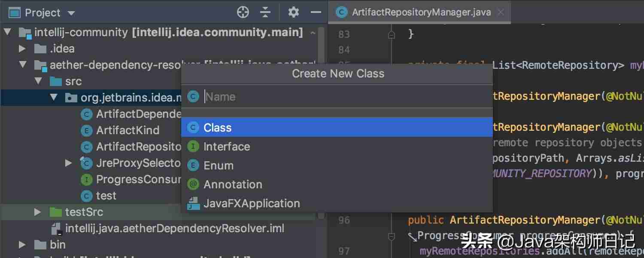
Task: Collapse the intellij-community root node
Action: 7,32
